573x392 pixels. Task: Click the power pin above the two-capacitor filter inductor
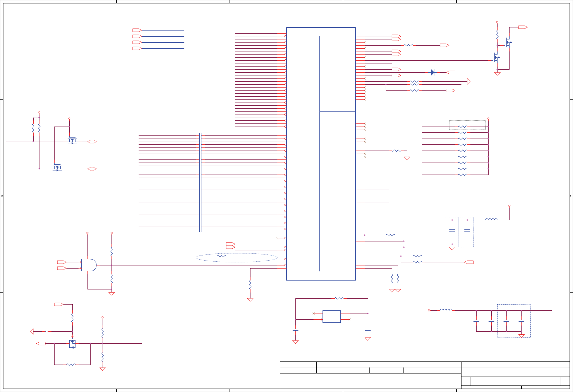pyautogui.click(x=510, y=206)
